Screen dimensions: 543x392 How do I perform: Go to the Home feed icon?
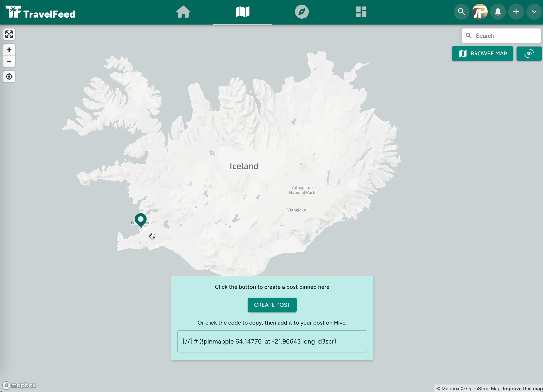183,12
